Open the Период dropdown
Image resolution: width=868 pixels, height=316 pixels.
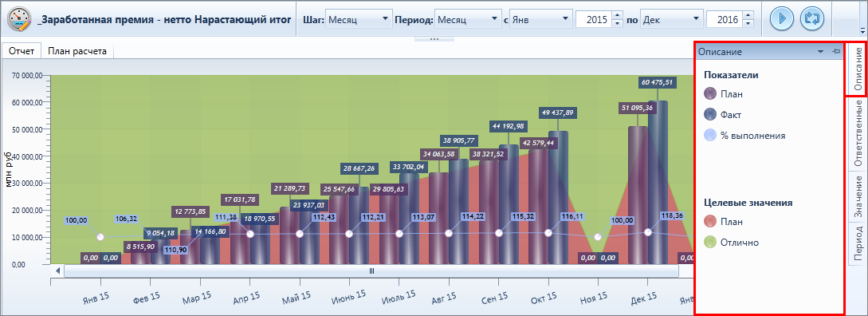point(468,19)
